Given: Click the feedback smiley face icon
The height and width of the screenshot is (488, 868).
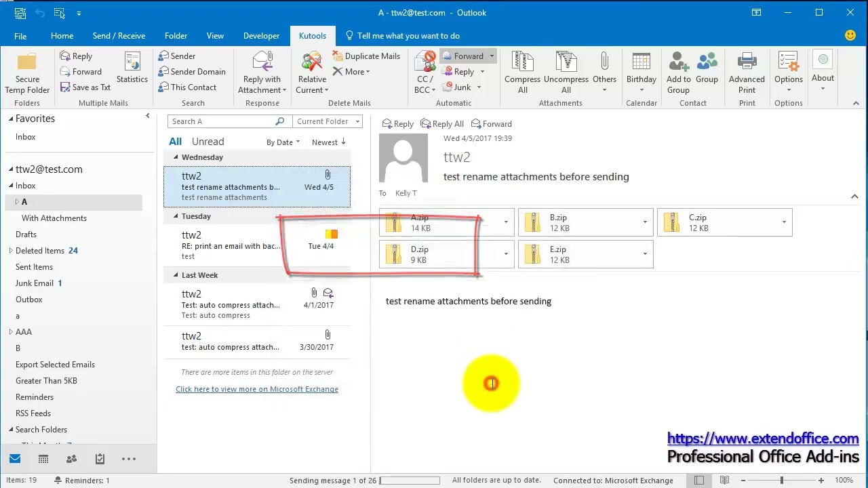Looking at the screenshot, I should click(850, 35).
